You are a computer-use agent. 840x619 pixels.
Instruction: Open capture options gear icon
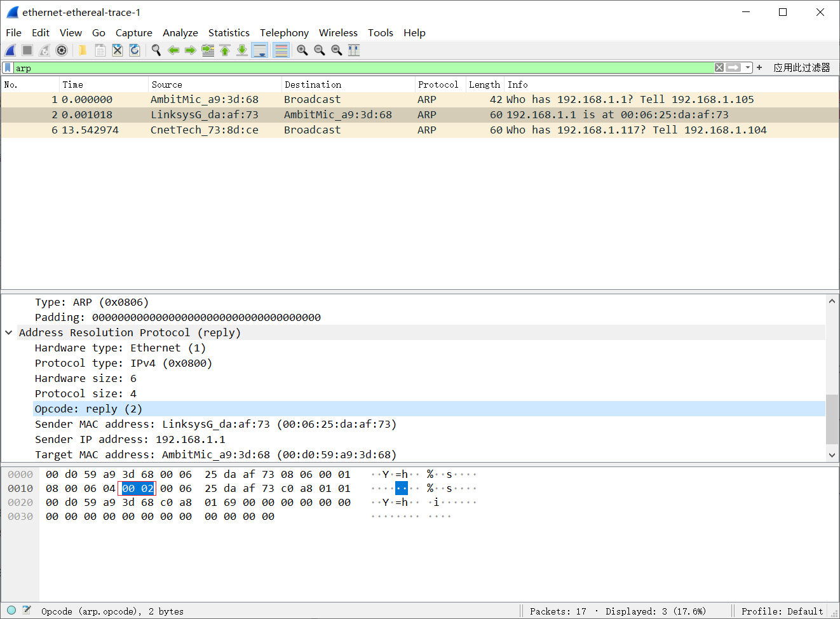(62, 50)
